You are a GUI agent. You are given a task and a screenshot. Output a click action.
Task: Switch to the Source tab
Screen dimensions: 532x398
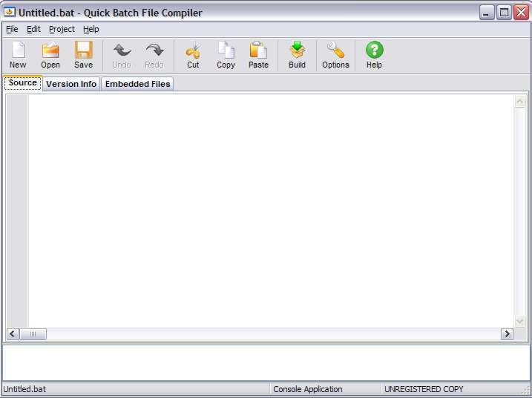23,83
